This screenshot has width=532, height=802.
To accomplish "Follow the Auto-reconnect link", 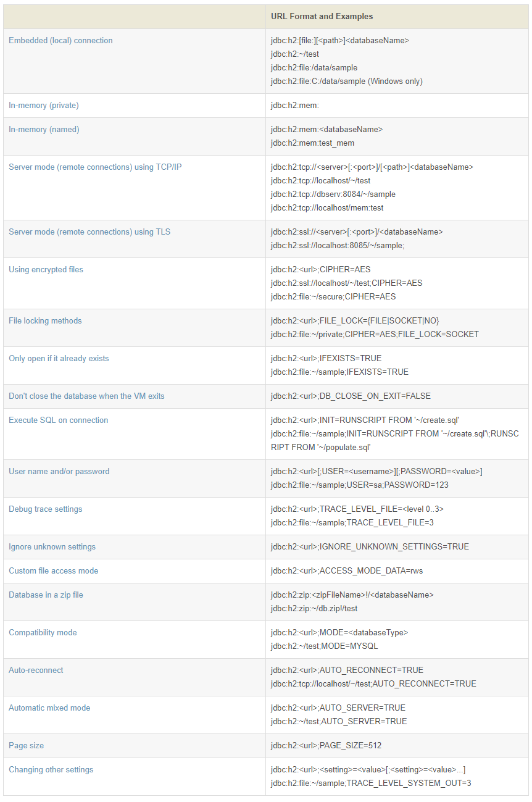I will pyautogui.click(x=36, y=670).
